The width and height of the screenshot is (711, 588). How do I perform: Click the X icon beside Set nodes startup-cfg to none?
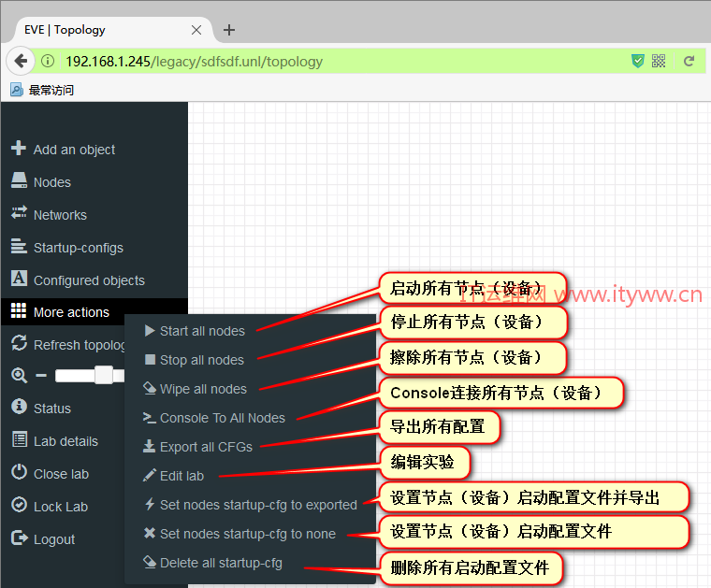coord(149,533)
